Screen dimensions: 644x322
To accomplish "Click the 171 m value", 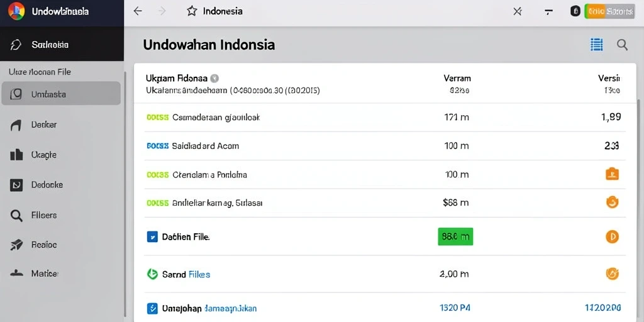I will coord(457,118).
